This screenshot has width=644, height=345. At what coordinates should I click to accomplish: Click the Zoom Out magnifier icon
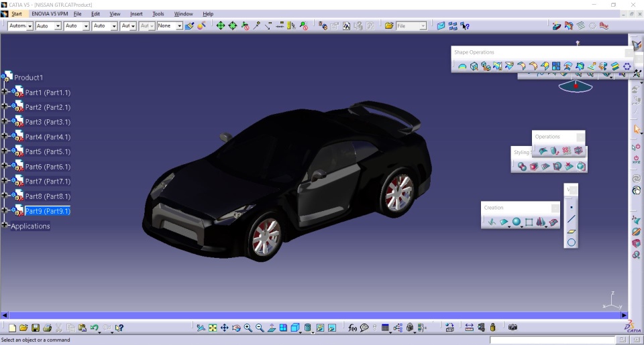coord(260,328)
